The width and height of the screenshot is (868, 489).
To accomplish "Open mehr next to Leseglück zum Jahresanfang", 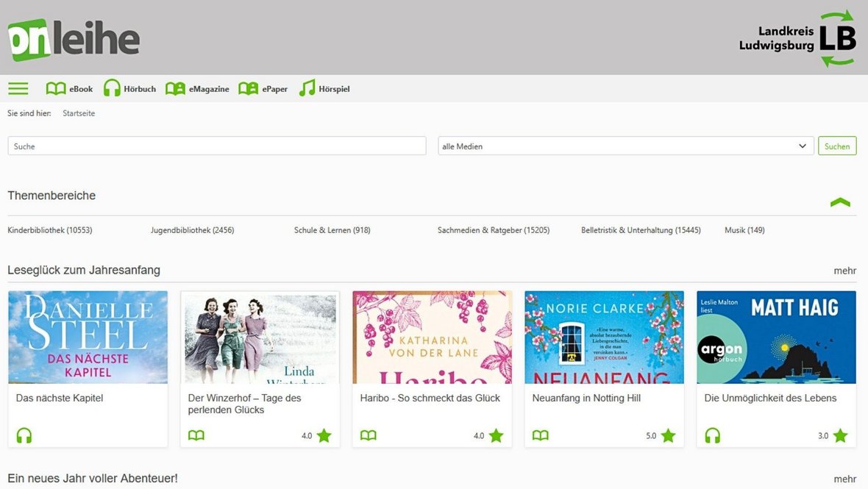I will click(844, 271).
